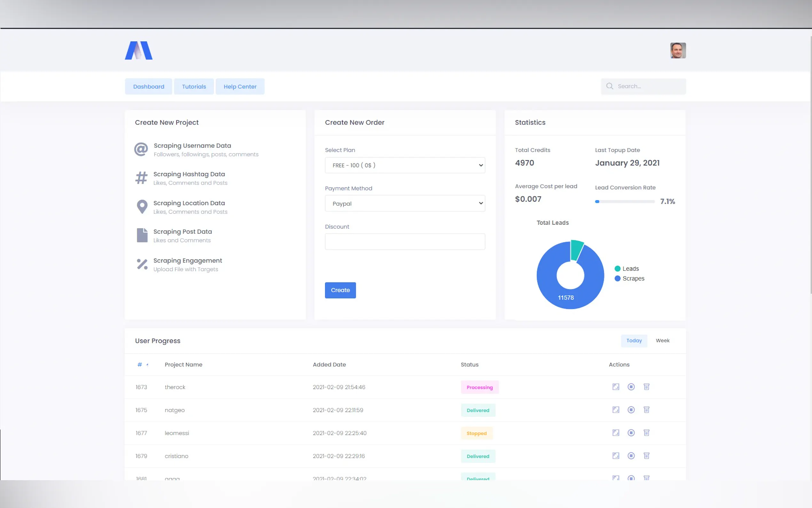Image resolution: width=812 pixels, height=508 pixels.
Task: Click into the Discount input field
Action: tap(404, 242)
